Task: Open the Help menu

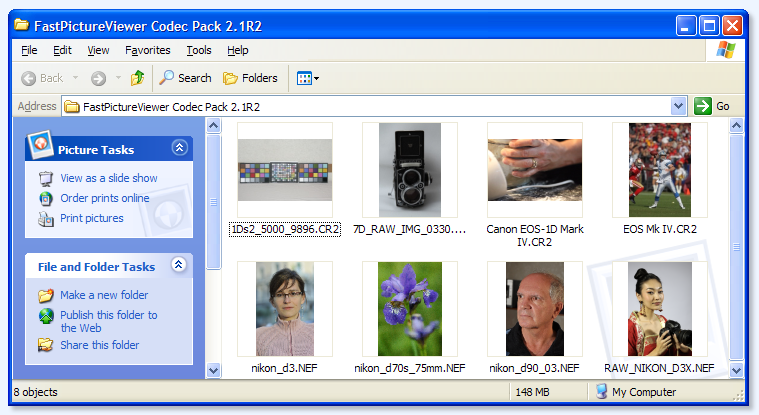Action: (238, 50)
